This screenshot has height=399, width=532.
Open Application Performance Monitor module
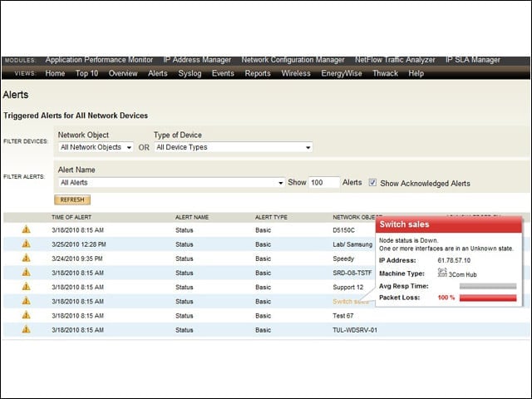[x=99, y=60]
